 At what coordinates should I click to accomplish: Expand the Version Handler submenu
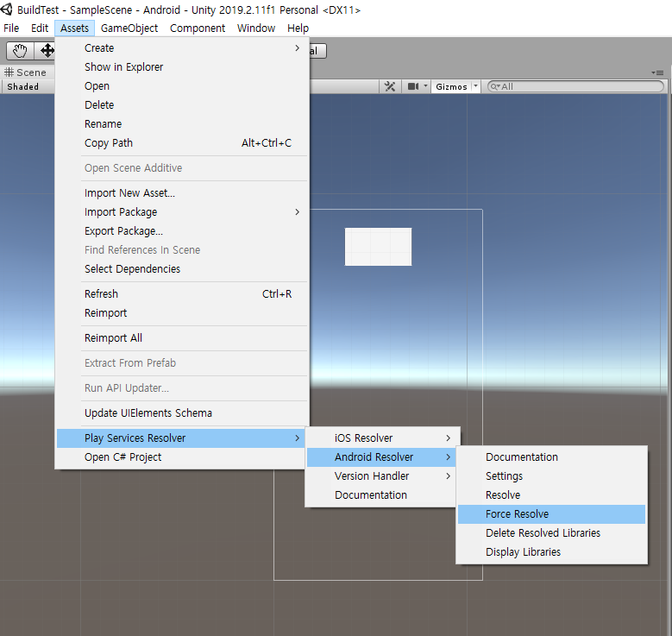[x=383, y=476]
